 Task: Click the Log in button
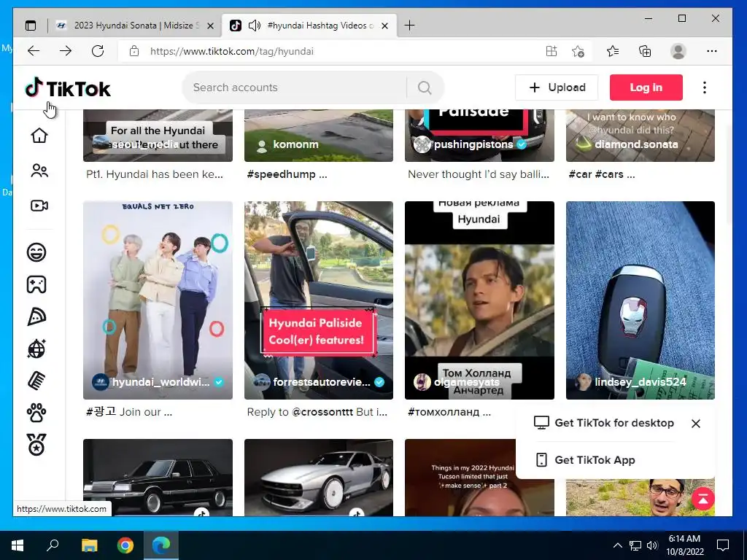(x=646, y=87)
